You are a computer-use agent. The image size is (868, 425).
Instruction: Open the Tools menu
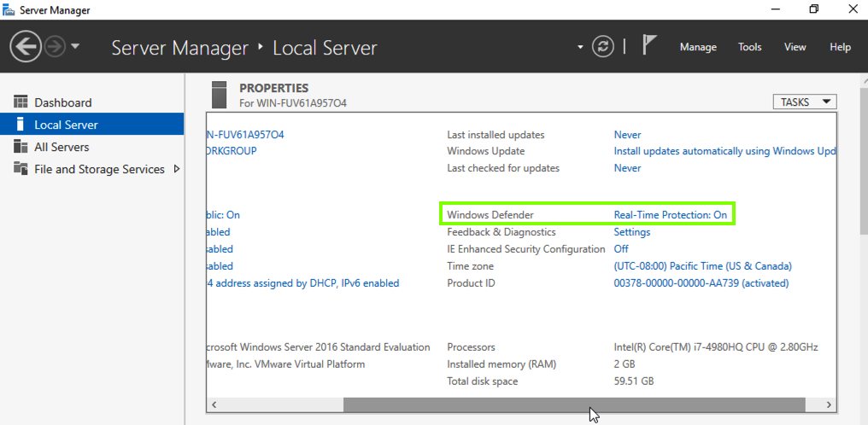coord(750,47)
